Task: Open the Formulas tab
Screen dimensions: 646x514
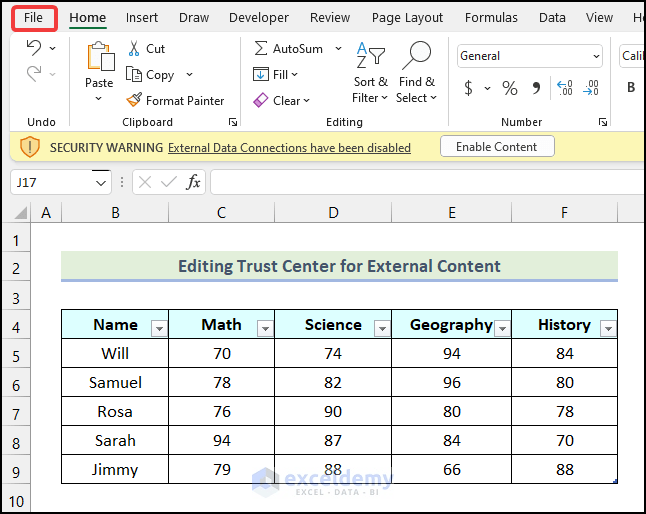Action: coord(491,18)
